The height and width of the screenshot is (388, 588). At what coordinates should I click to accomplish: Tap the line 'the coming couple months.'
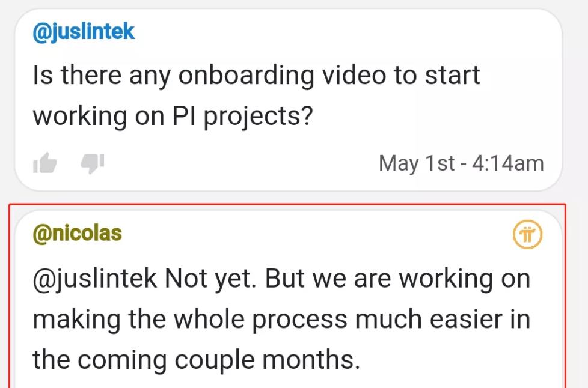click(197, 360)
